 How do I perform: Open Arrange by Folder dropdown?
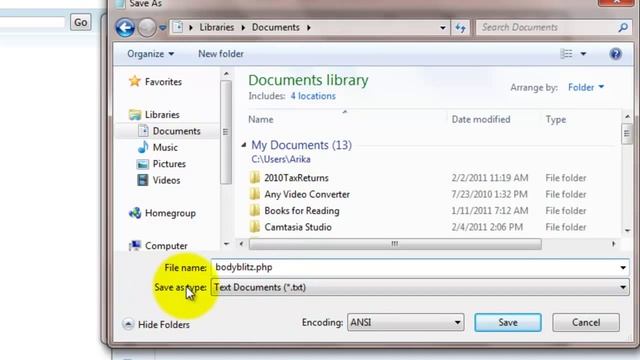pyautogui.click(x=586, y=87)
